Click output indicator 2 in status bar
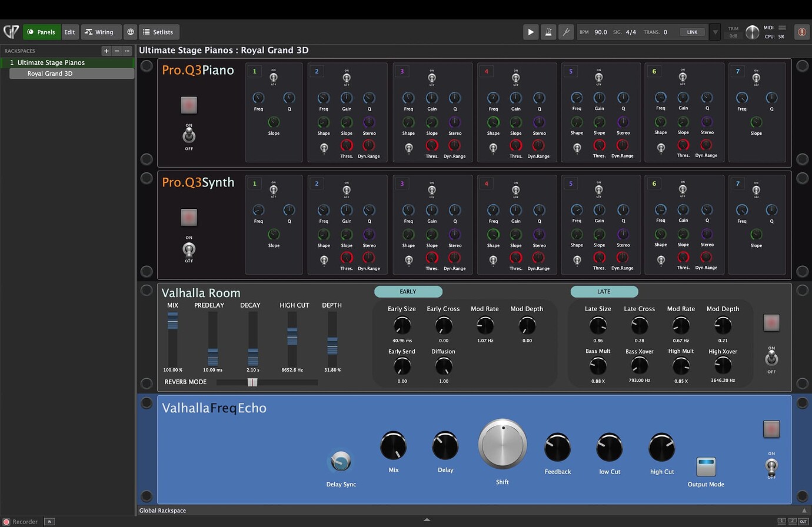This screenshot has height=527, width=812. (792, 521)
